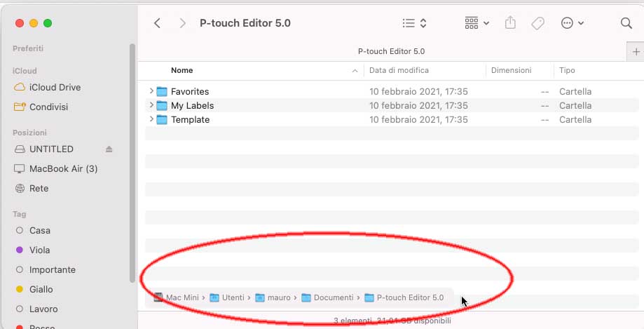Open the list view mode switcher
The image size is (644, 329).
(x=414, y=23)
